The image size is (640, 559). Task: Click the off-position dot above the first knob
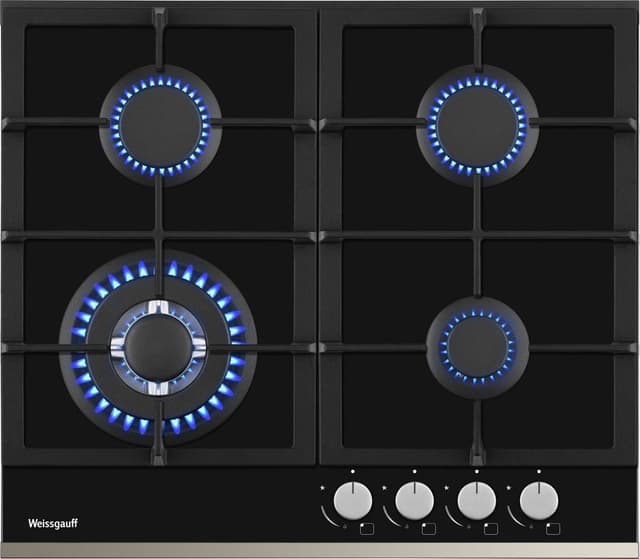coord(351,471)
